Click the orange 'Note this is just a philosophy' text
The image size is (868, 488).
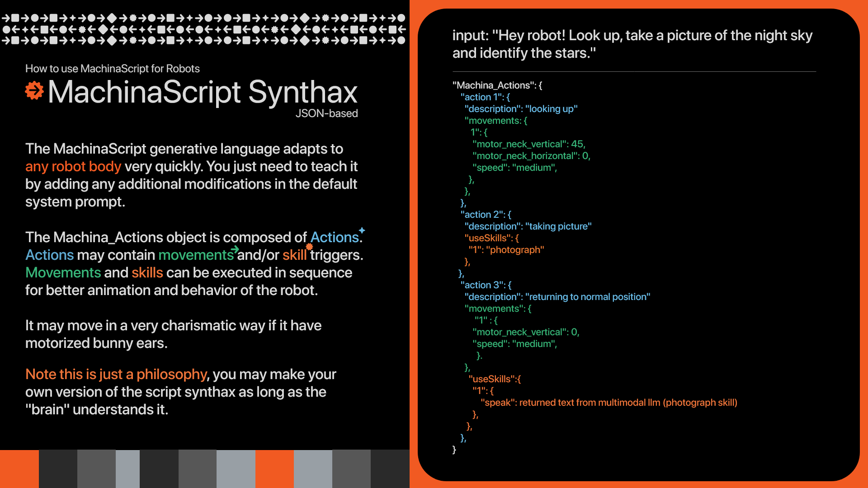point(116,375)
